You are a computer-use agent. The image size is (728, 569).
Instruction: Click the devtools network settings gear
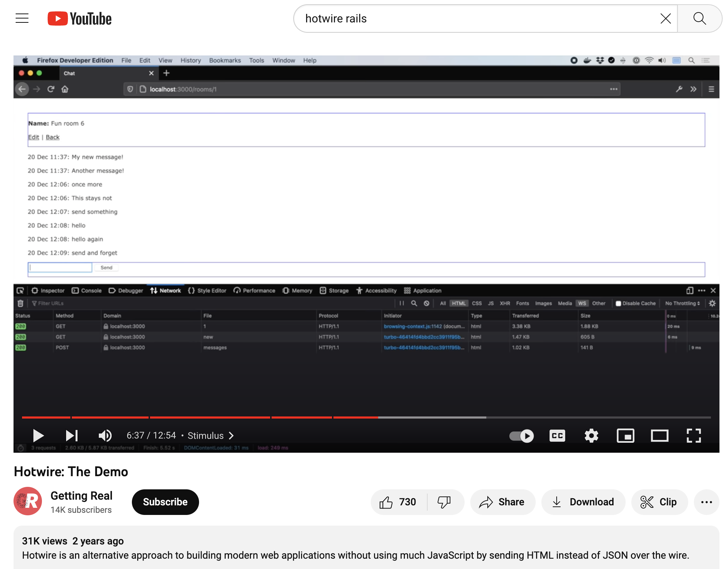712,303
